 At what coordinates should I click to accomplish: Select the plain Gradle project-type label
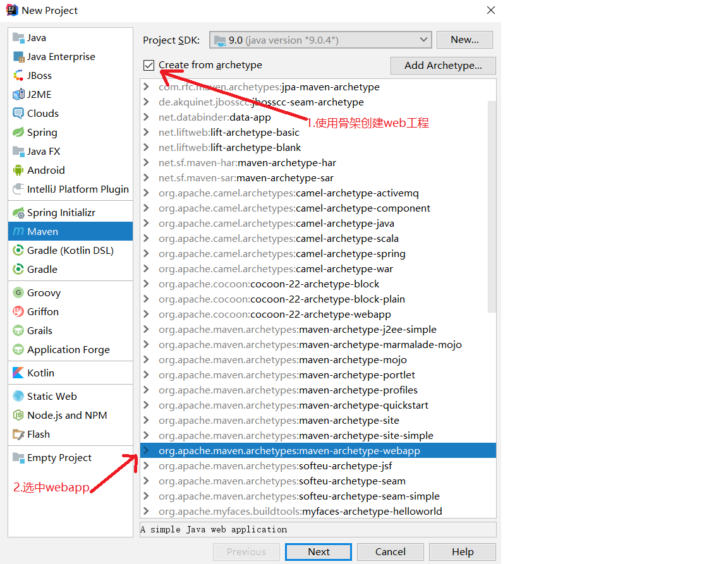point(42,269)
